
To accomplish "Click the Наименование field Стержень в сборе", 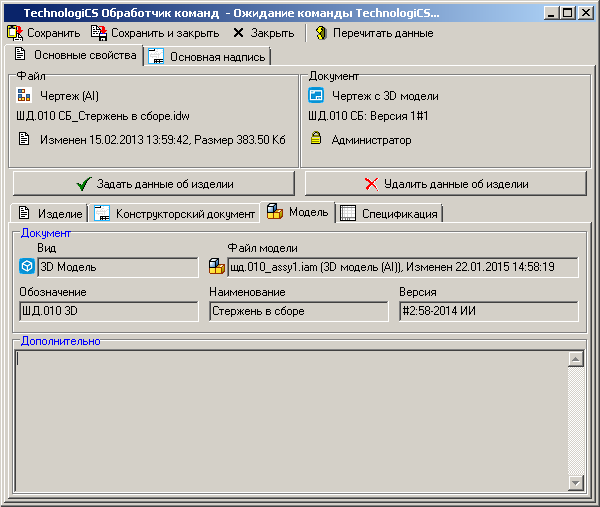I will pos(298,311).
